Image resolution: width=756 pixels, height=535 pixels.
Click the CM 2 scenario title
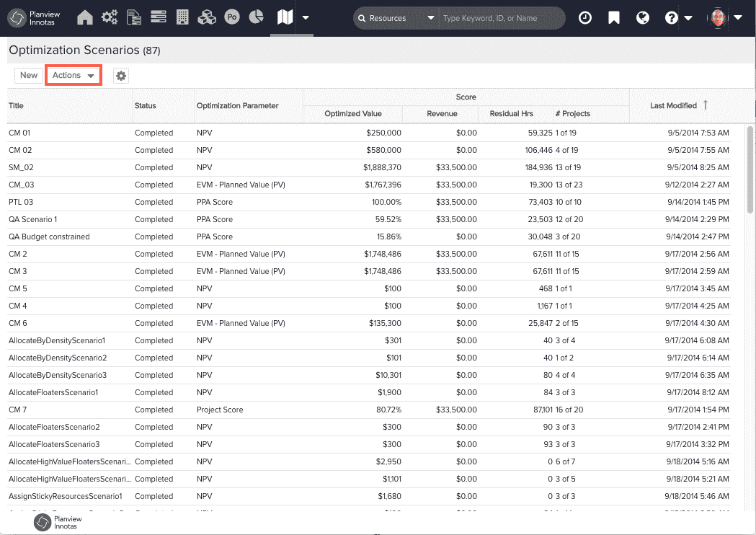coord(18,255)
